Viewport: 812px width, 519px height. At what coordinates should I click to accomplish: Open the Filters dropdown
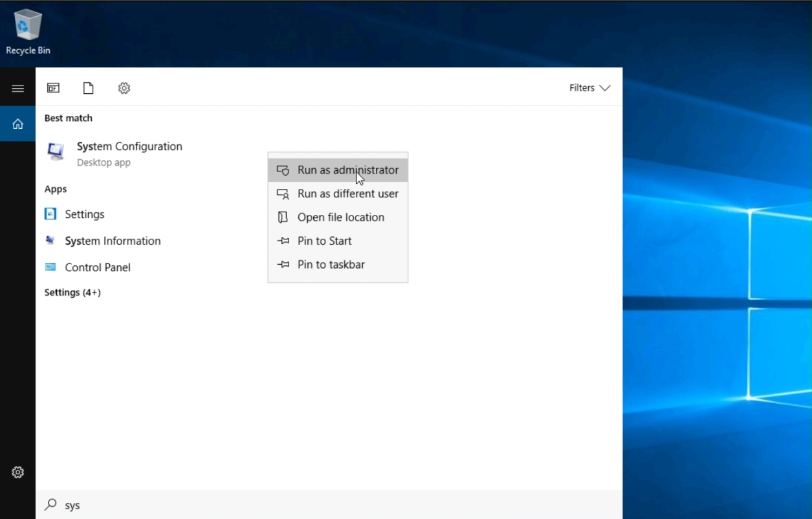589,88
